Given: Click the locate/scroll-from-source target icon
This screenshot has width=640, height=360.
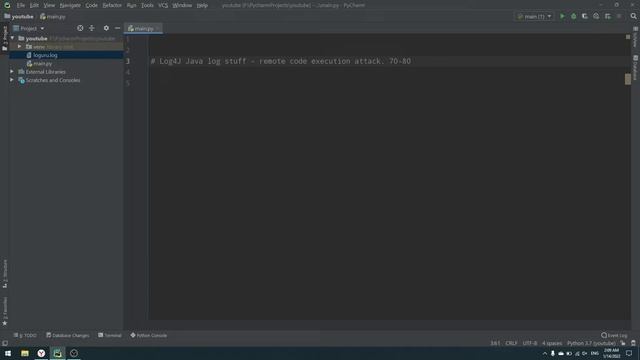Looking at the screenshot, I should click(x=80, y=28).
